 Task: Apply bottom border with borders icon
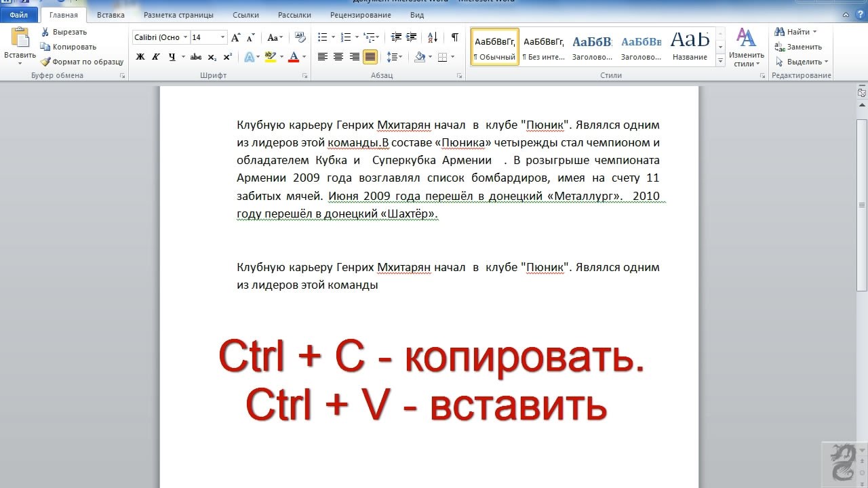pos(442,57)
